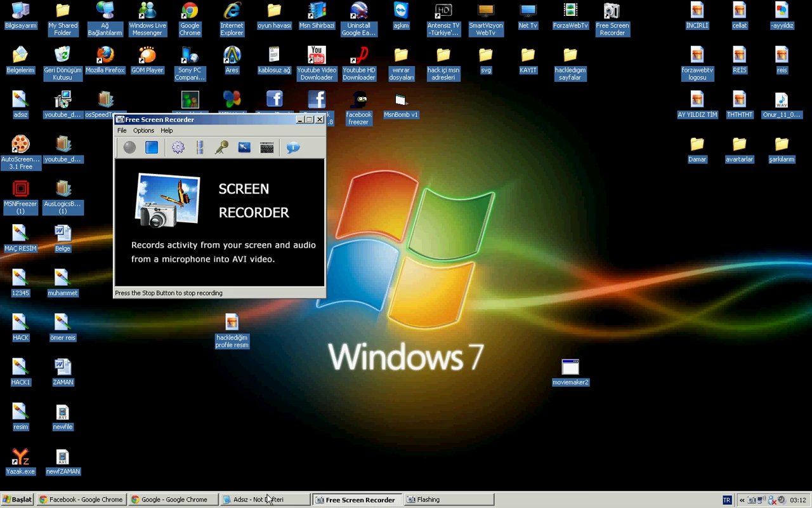Select the INCIRLI desktop file

pos(697,17)
